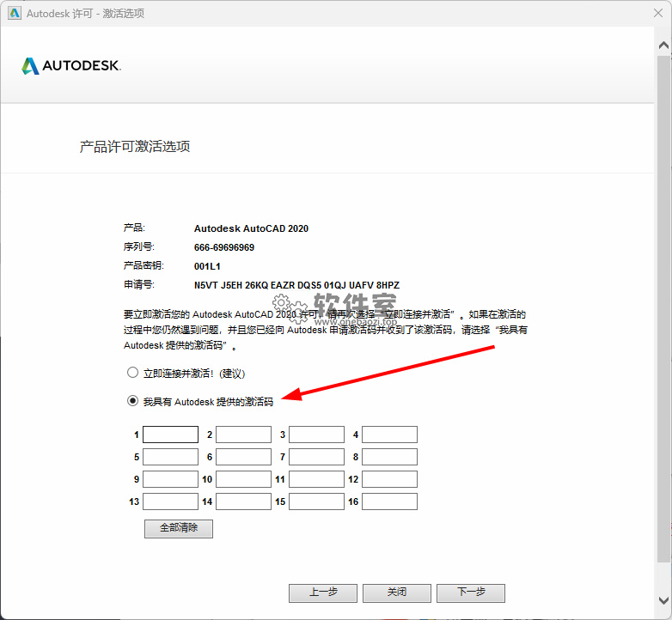Click activation code field 5

[x=170, y=457]
